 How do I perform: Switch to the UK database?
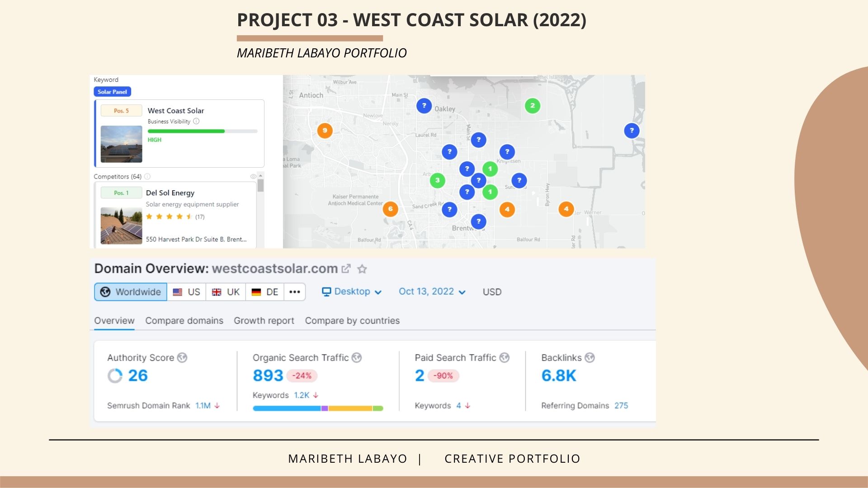[226, 292]
